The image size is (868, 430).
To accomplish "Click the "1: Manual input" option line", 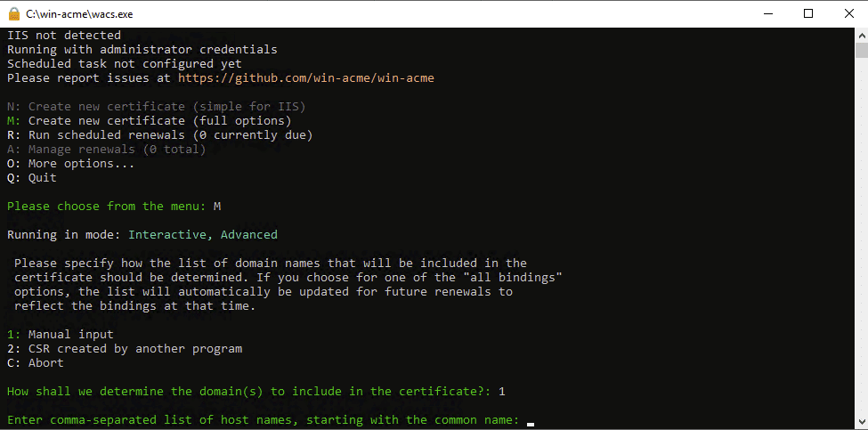I will (x=61, y=334).
